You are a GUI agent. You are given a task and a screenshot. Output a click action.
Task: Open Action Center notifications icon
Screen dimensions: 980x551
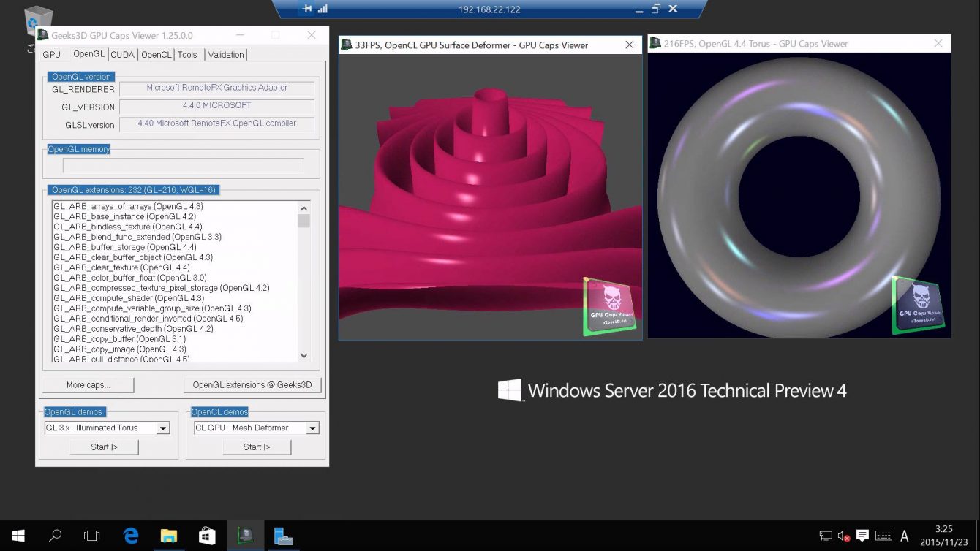coord(862,536)
